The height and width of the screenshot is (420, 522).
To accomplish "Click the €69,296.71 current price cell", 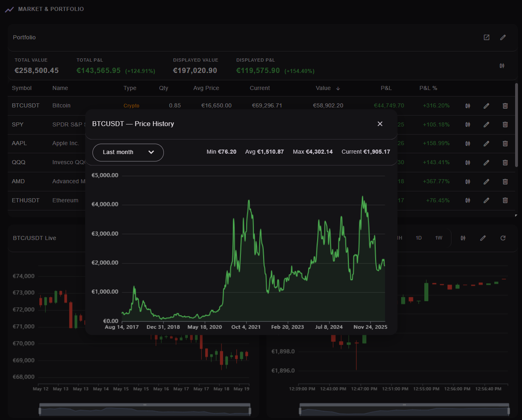I will [267, 105].
